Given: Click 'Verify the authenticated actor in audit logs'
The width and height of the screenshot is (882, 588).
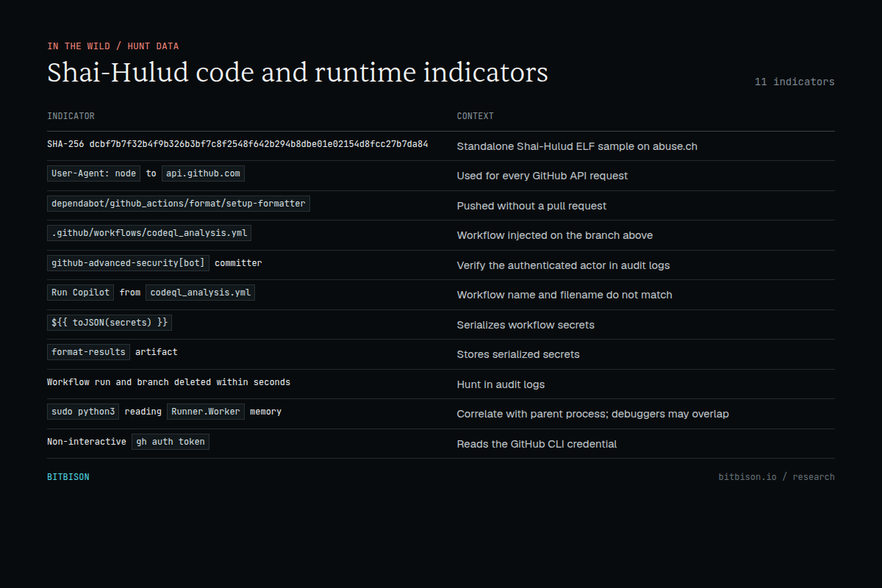Looking at the screenshot, I should tap(563, 265).
